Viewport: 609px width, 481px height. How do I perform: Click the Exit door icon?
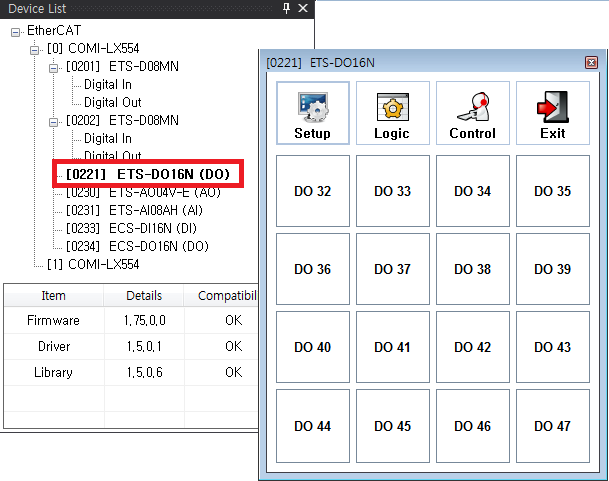[552, 114]
